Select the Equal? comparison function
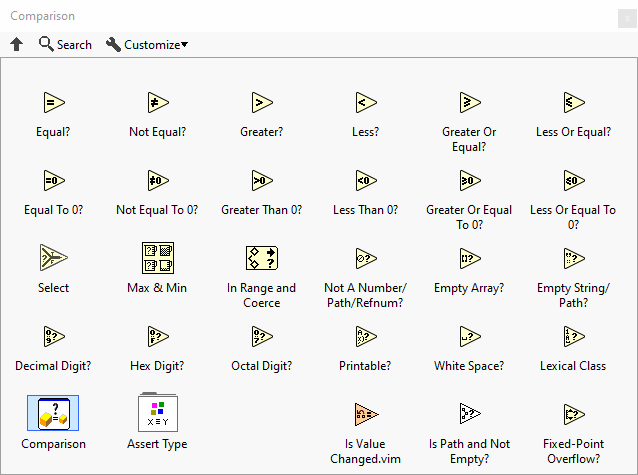Image resolution: width=638 pixels, height=475 pixels. tap(54, 102)
